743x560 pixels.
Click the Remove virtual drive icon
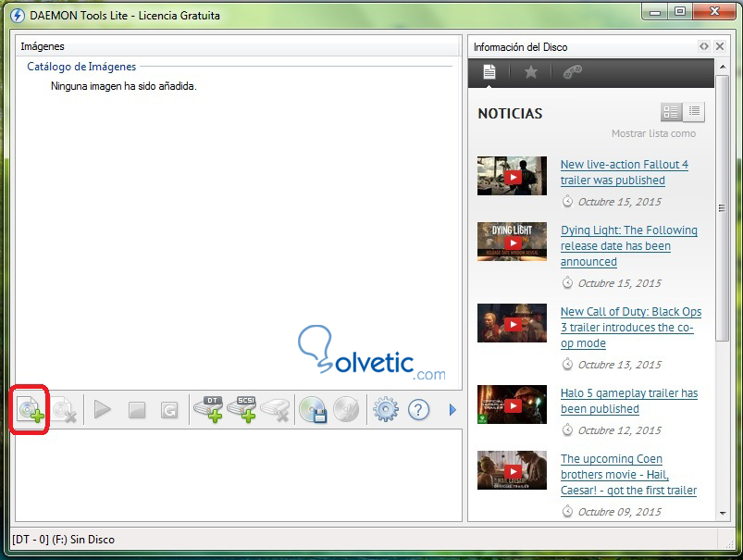[x=276, y=410]
